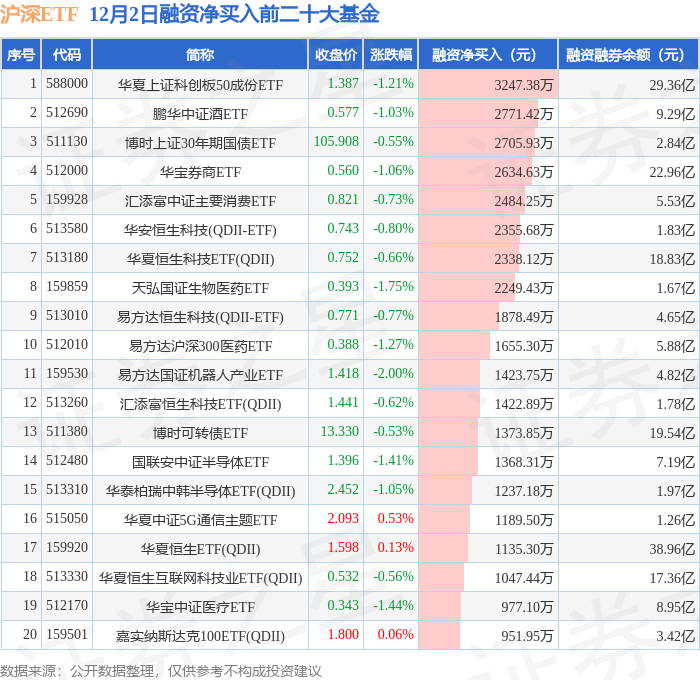Click the 涨跌幅 column header
The image size is (700, 680).
pos(391,55)
